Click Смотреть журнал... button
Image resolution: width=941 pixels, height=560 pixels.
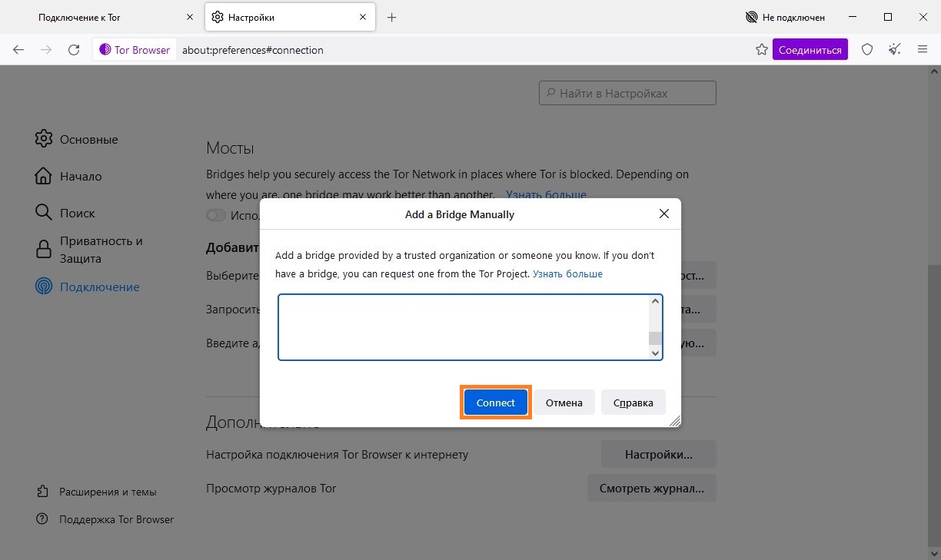tap(651, 488)
